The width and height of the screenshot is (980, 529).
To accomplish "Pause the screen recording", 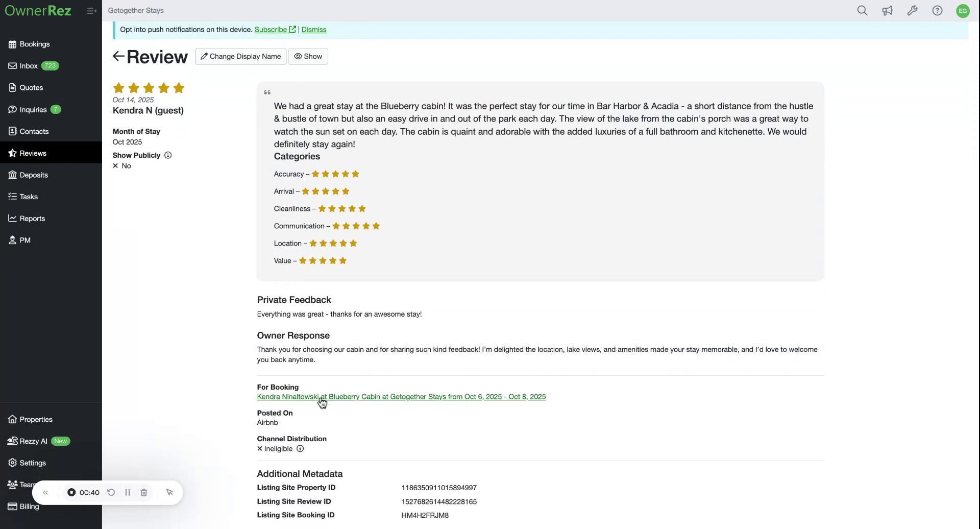I will [x=128, y=493].
